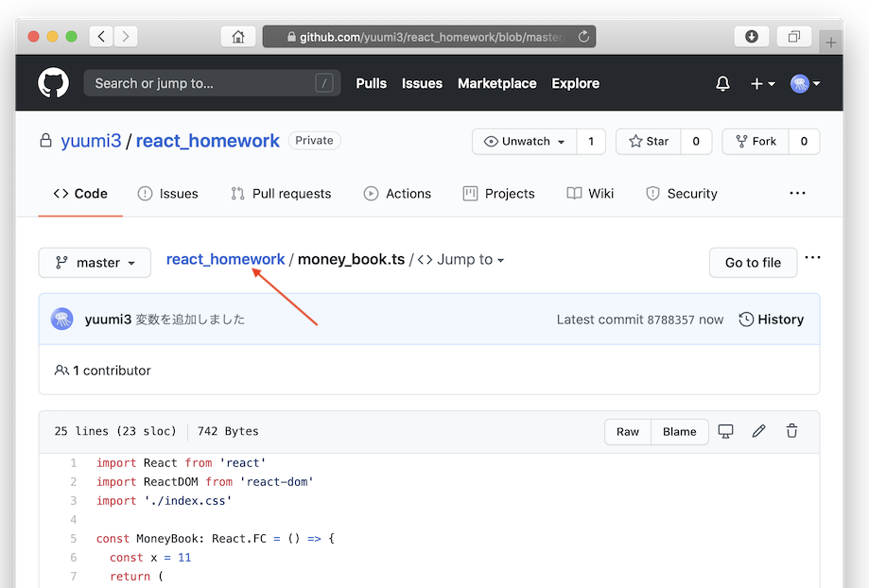The width and height of the screenshot is (869, 588).
Task: View file History
Action: point(772,320)
